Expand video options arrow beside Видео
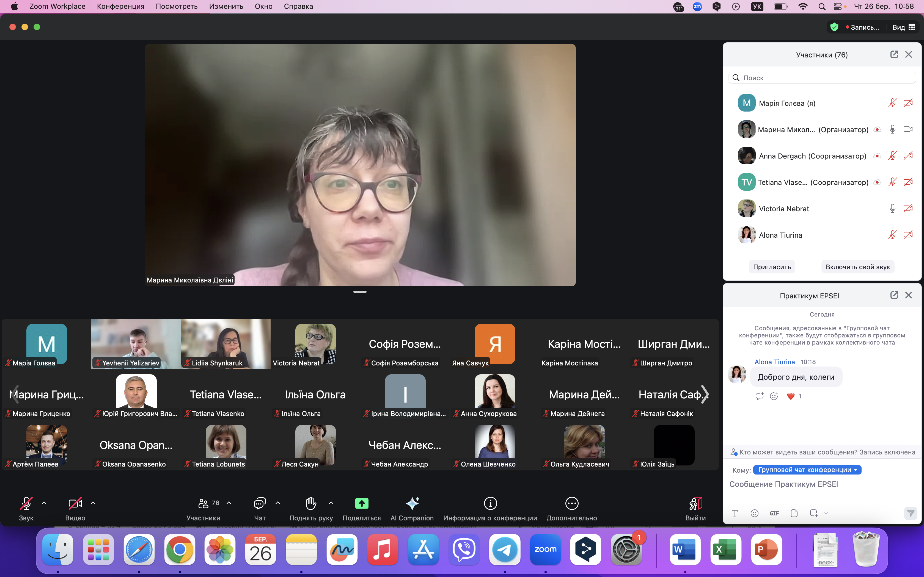Image resolution: width=924 pixels, height=577 pixels. (93, 503)
